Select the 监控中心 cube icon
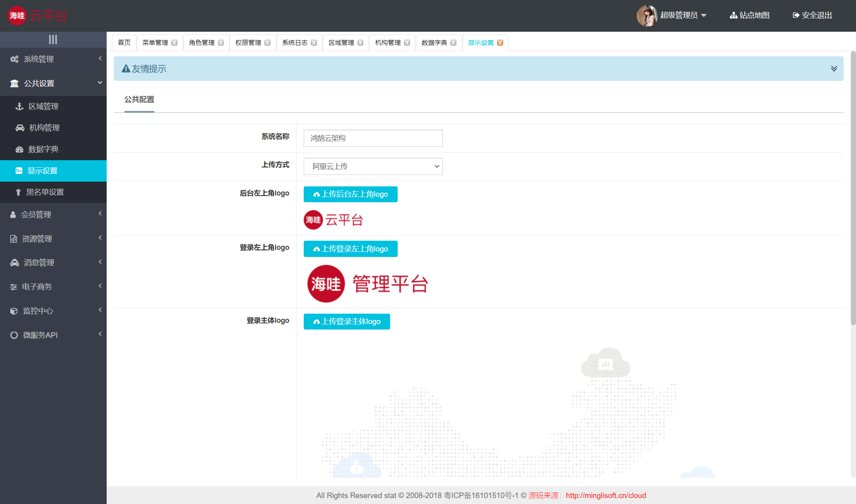 click(x=13, y=310)
